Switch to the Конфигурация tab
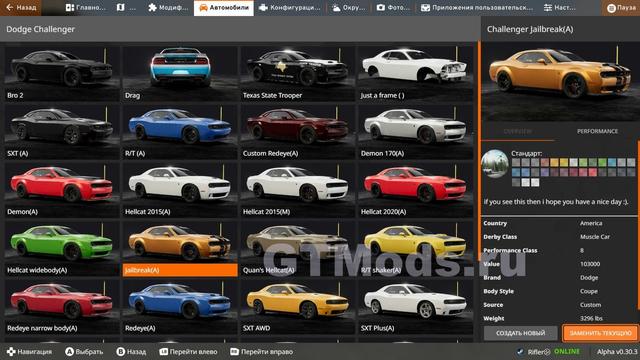This screenshot has height=360, width=640. [290, 8]
